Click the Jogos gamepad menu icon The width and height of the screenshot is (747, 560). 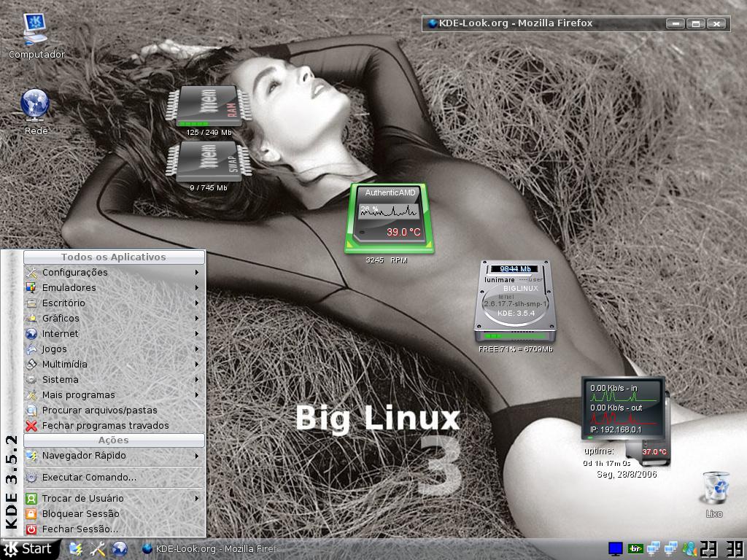[x=31, y=349]
